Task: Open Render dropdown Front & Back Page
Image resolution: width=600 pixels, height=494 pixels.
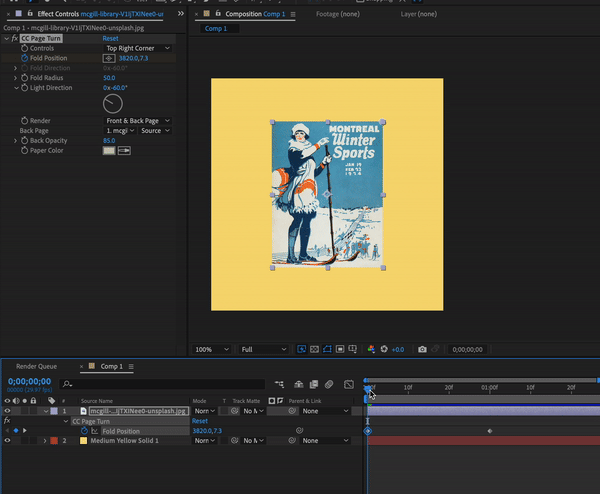Action: pos(138,121)
